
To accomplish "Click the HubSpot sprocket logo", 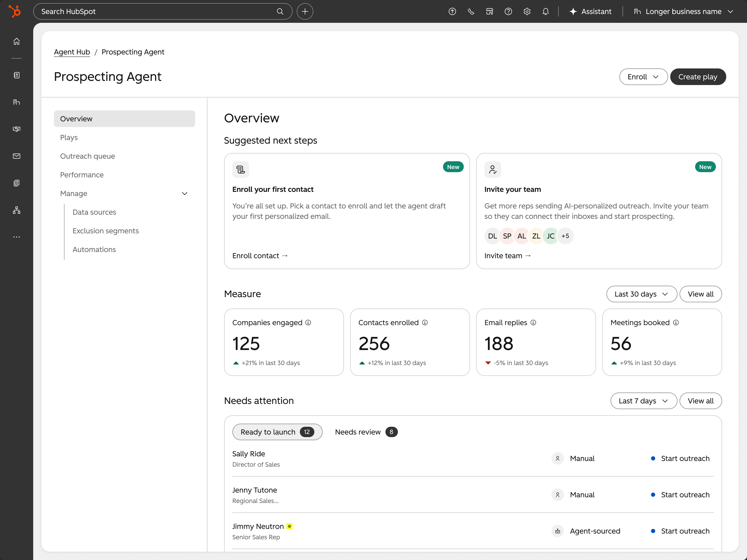I will tap(15, 11).
